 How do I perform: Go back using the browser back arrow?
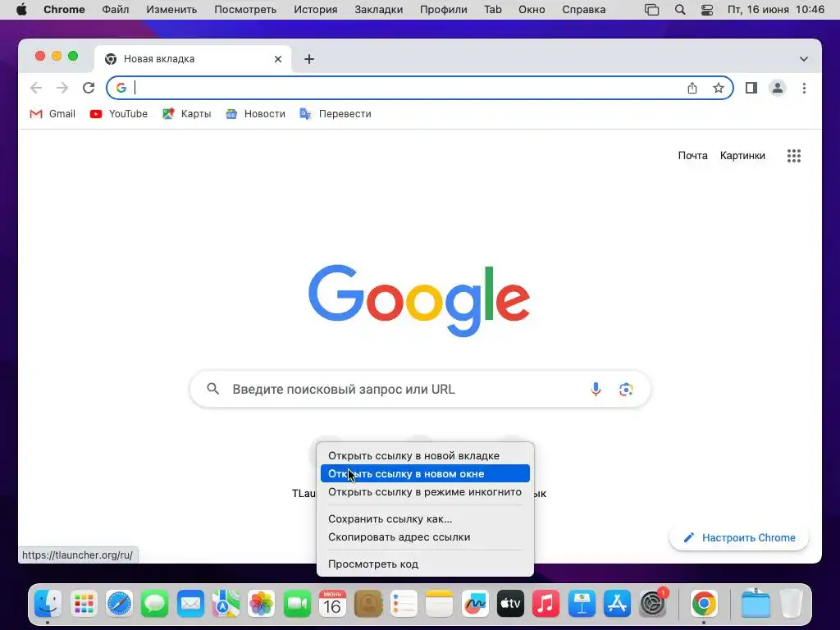click(x=36, y=88)
